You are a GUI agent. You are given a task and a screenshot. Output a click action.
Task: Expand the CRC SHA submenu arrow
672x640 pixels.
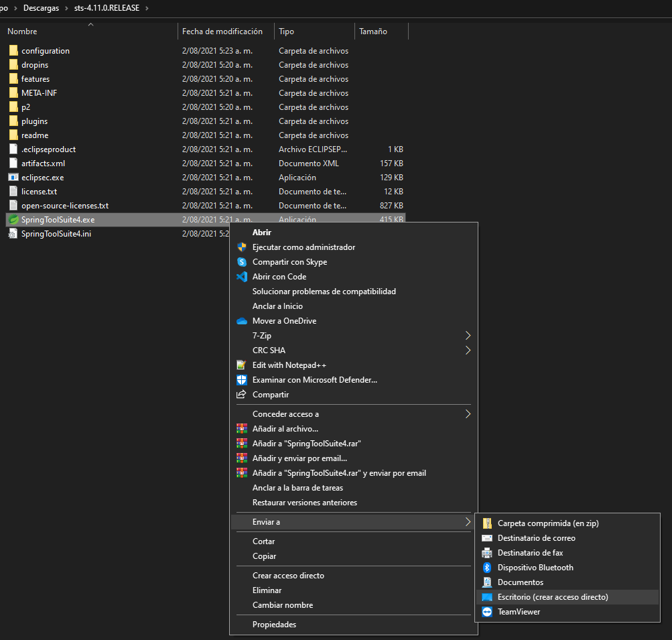coord(468,350)
